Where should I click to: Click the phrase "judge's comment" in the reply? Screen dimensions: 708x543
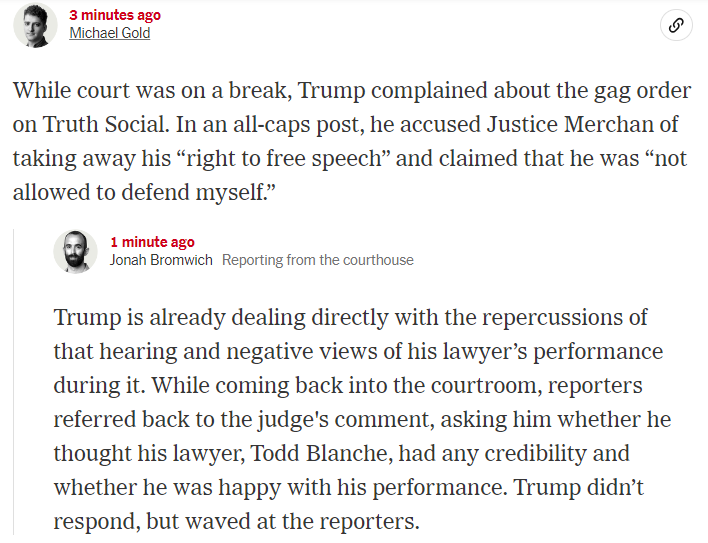click(345, 420)
